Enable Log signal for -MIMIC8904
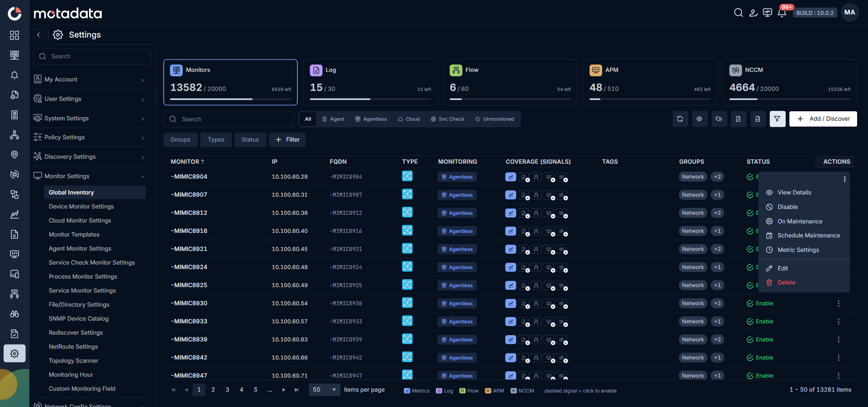 [524, 177]
